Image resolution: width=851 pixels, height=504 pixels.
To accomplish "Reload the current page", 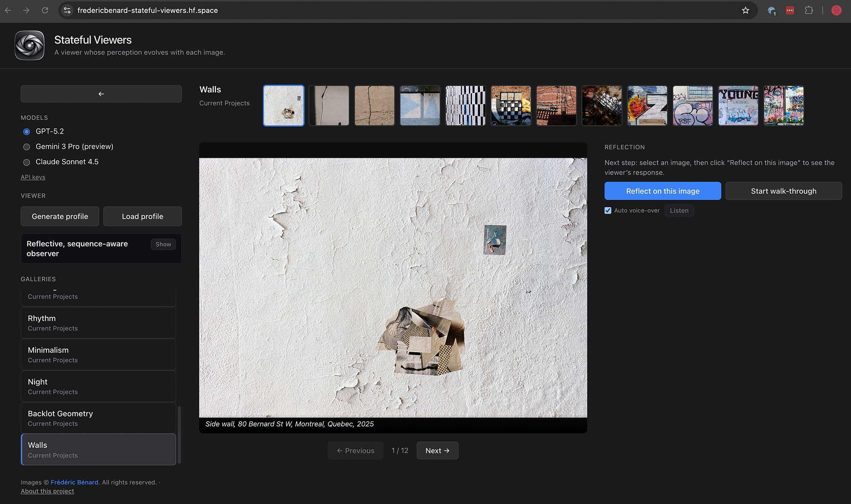I will pos(45,10).
